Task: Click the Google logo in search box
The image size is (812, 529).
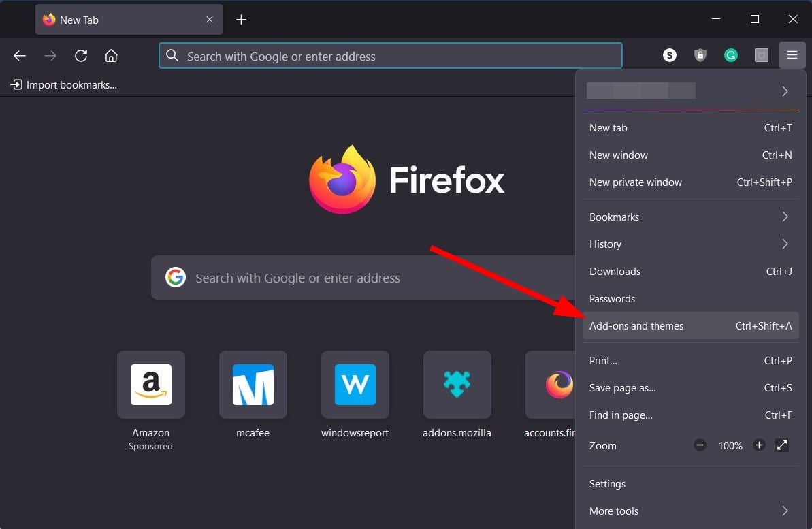Action: pyautogui.click(x=176, y=277)
